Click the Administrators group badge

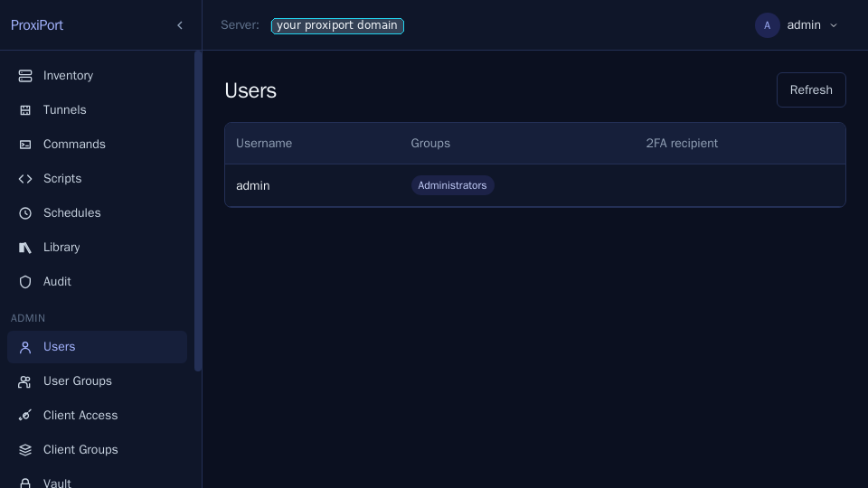pyautogui.click(x=452, y=185)
